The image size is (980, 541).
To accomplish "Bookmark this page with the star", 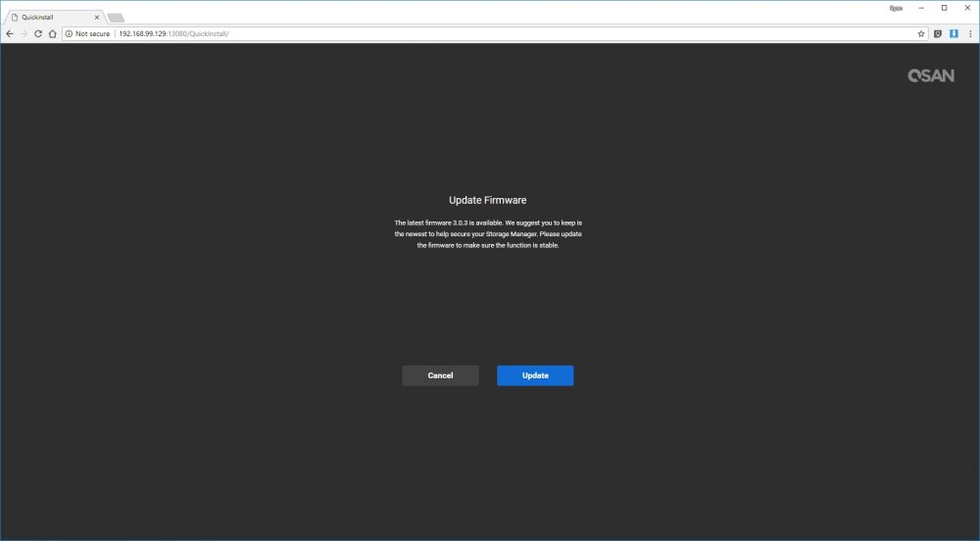I will (920, 33).
